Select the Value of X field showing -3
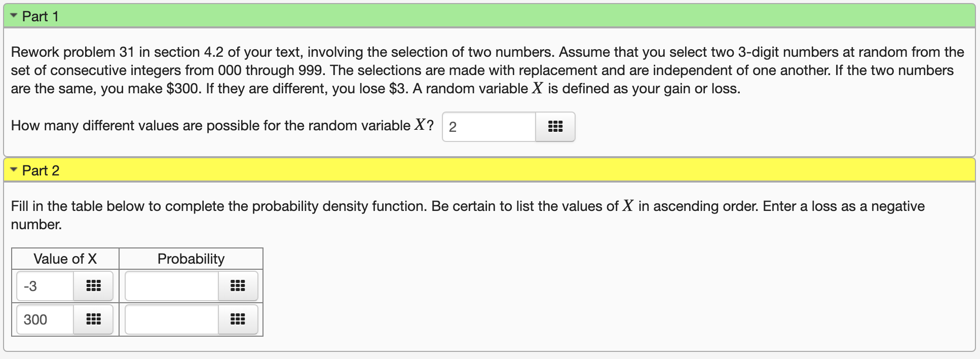Screen dimensions: 980x359 45,286
